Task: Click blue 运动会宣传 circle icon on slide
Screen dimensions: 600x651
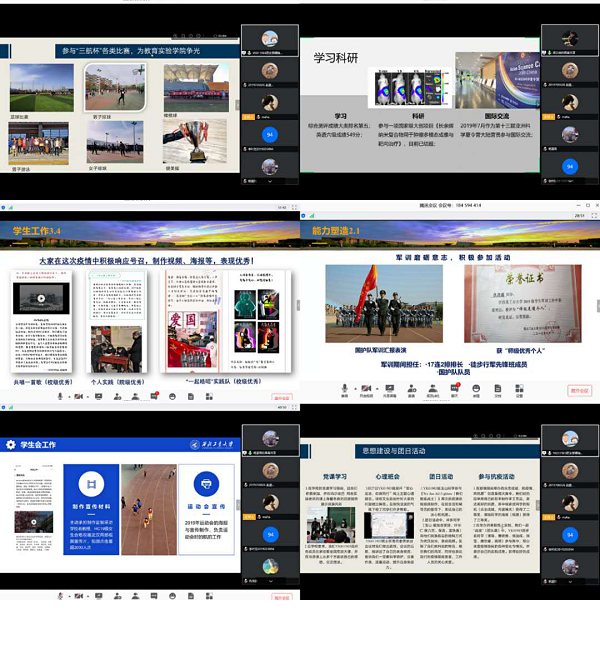Action: [205, 482]
